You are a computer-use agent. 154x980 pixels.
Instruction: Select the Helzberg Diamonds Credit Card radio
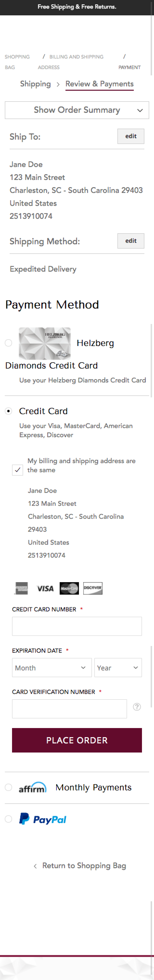click(x=8, y=343)
